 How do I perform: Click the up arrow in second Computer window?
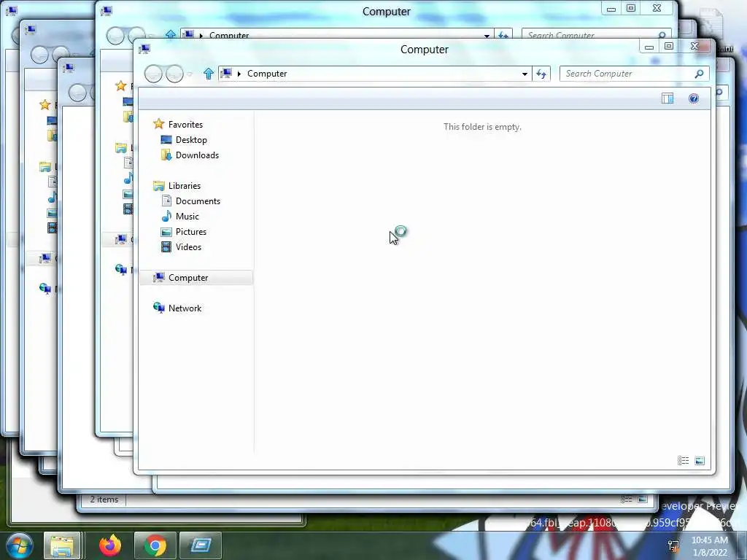[x=171, y=34]
